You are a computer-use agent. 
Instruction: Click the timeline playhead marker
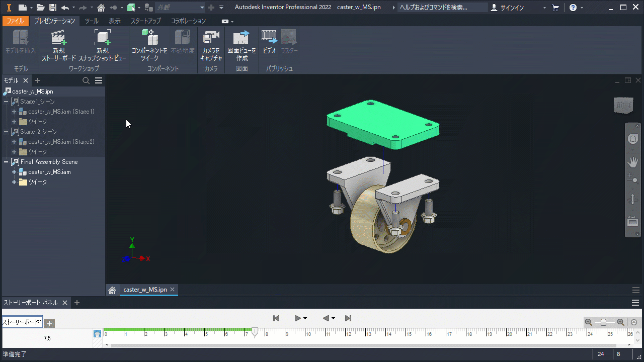(255, 332)
